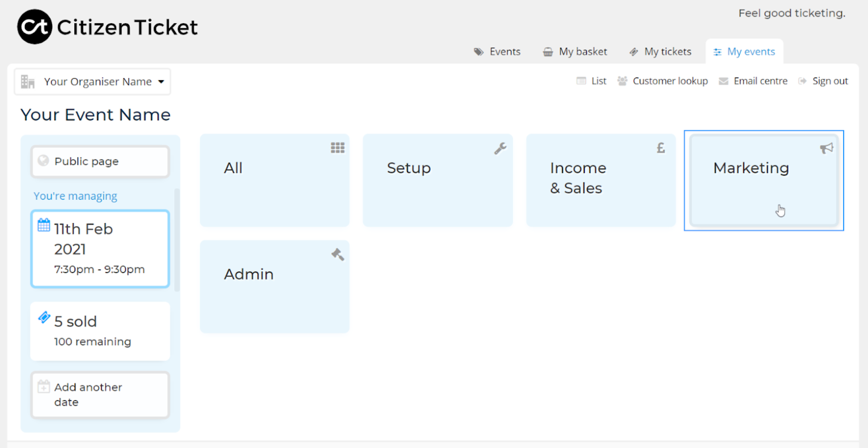Click the ticket icon beside 5 sold
Viewport: 868px width, 448px height.
point(44,317)
